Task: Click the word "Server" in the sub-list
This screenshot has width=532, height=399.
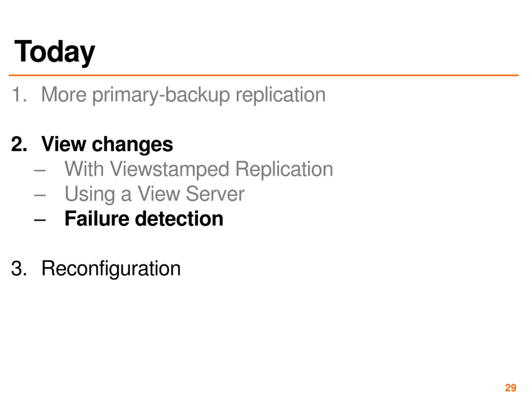Action: pyautogui.click(x=215, y=194)
